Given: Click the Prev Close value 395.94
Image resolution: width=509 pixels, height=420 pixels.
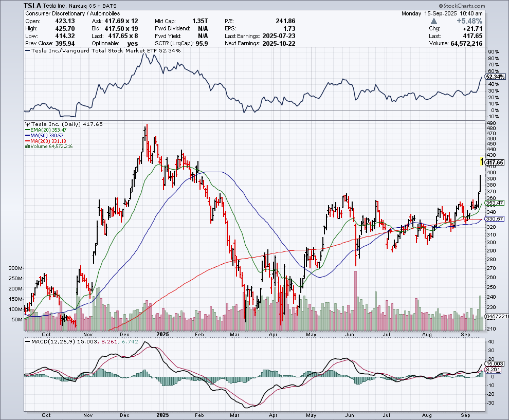Looking at the screenshot, I should point(65,44).
